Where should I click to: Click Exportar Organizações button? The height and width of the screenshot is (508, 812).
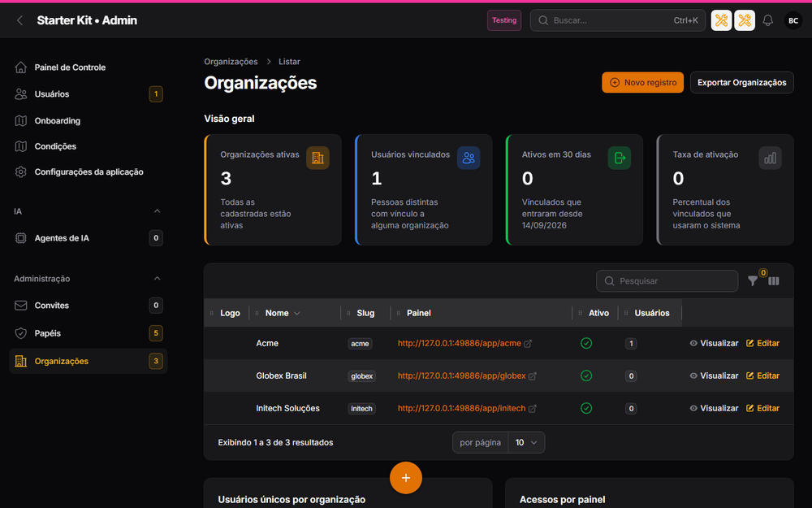pyautogui.click(x=741, y=82)
